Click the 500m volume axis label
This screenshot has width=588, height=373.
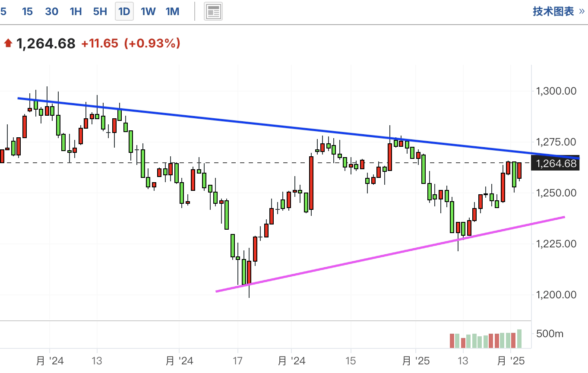(x=550, y=334)
